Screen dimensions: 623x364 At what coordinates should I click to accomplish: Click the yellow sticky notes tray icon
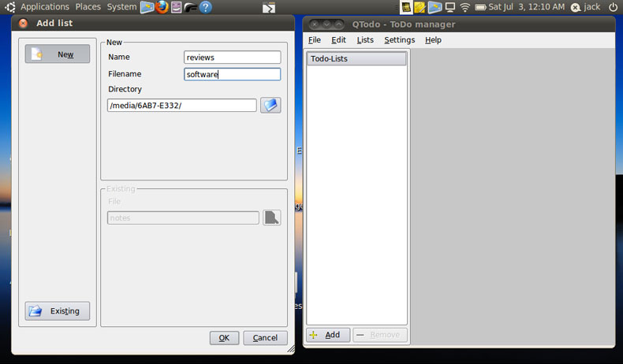420,7
